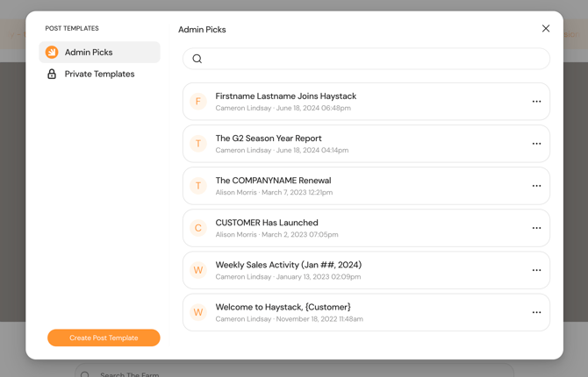Image resolution: width=588 pixels, height=377 pixels.
Task: Show options for Weekly Sales Activity template
Action: [x=536, y=270]
